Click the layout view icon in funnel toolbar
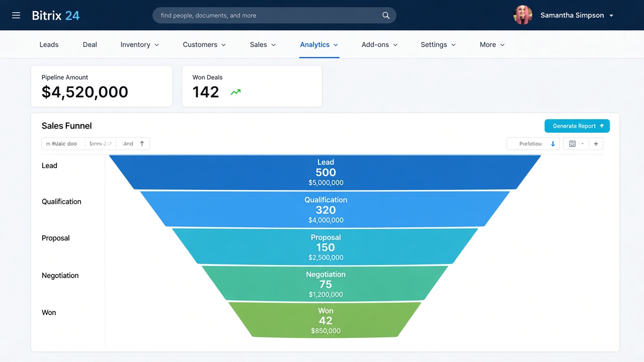The image size is (644, 362). [x=573, y=144]
